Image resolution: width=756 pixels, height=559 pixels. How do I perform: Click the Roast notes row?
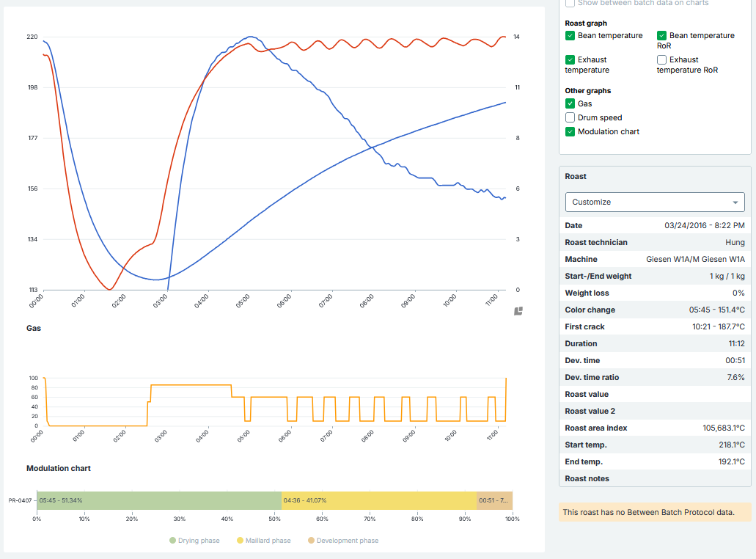[x=655, y=478]
